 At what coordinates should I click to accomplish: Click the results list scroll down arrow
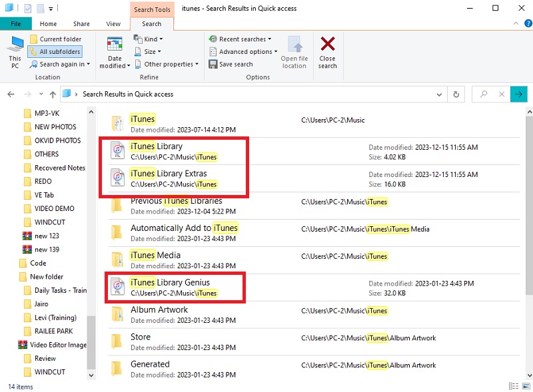pos(529,375)
